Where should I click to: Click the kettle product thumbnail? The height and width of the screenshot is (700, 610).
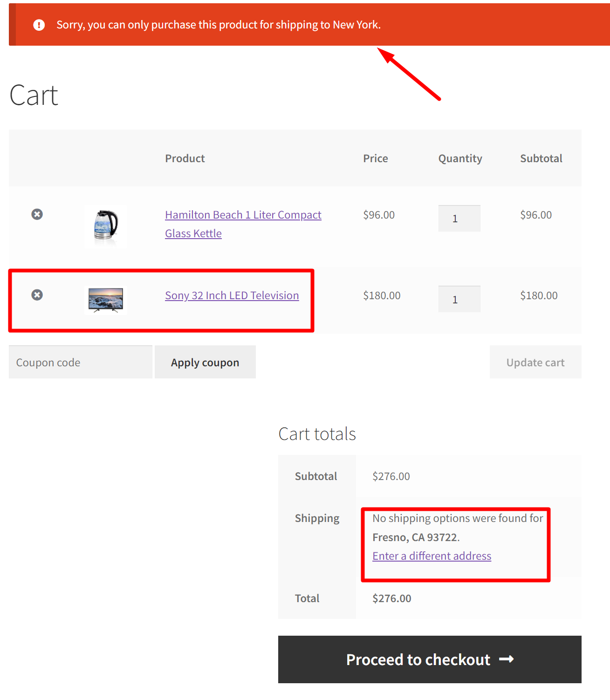point(105,226)
